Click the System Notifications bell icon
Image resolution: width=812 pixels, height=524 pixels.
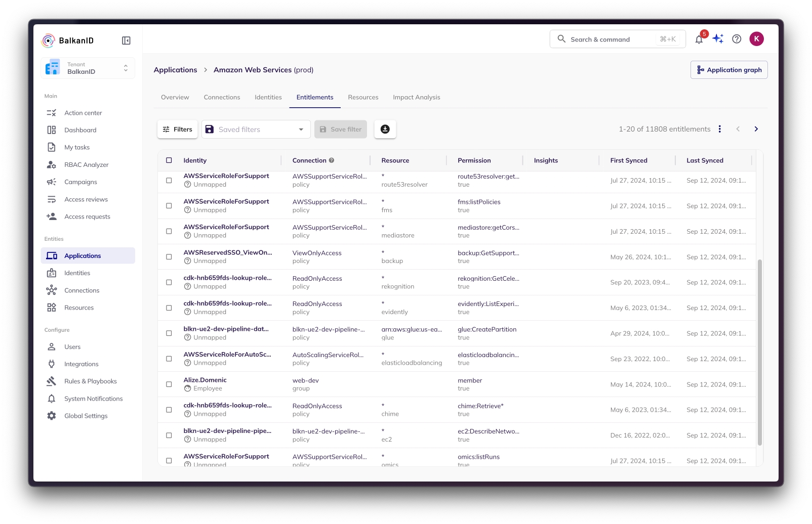coord(52,399)
